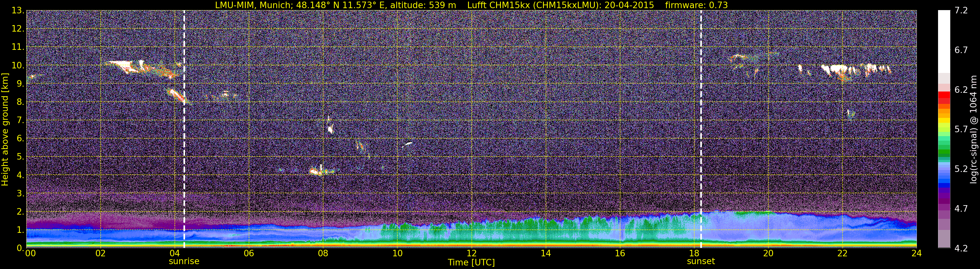Click the 'Time [UTC]' axis label
The image size is (980, 269).
pyautogui.click(x=471, y=262)
